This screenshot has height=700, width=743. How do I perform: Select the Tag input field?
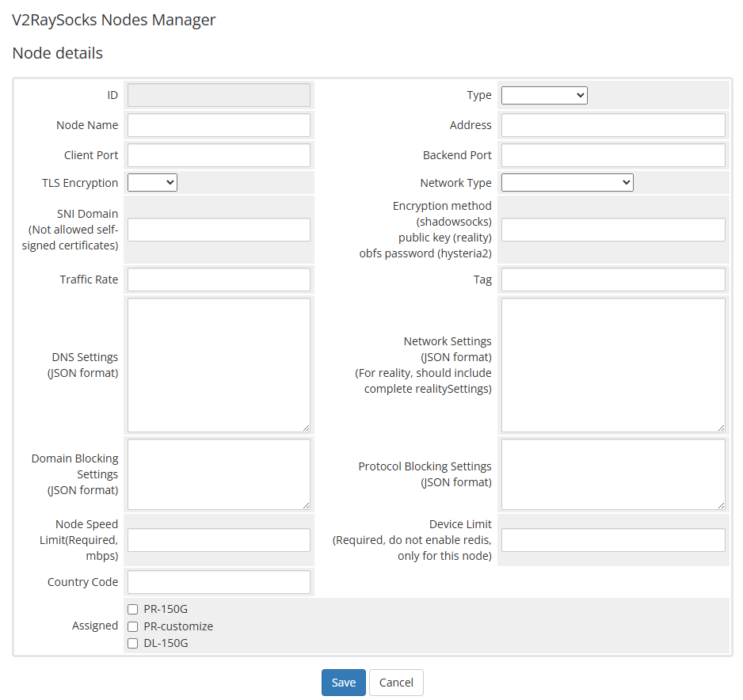coord(613,280)
